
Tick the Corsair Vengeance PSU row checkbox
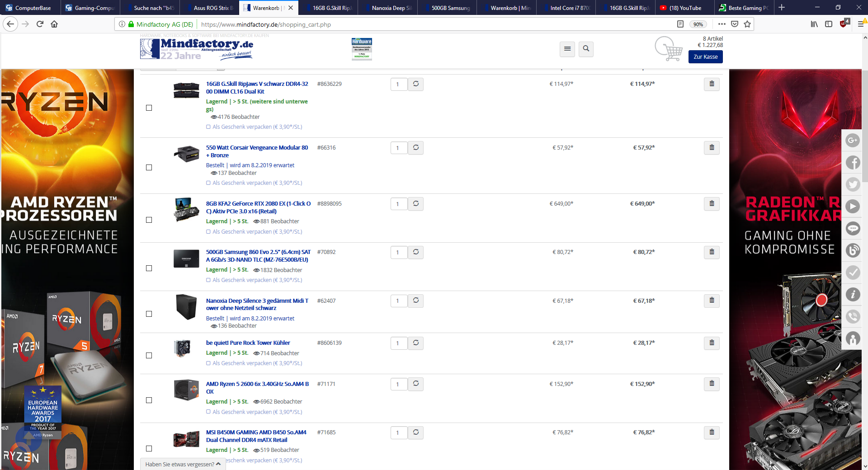click(149, 168)
